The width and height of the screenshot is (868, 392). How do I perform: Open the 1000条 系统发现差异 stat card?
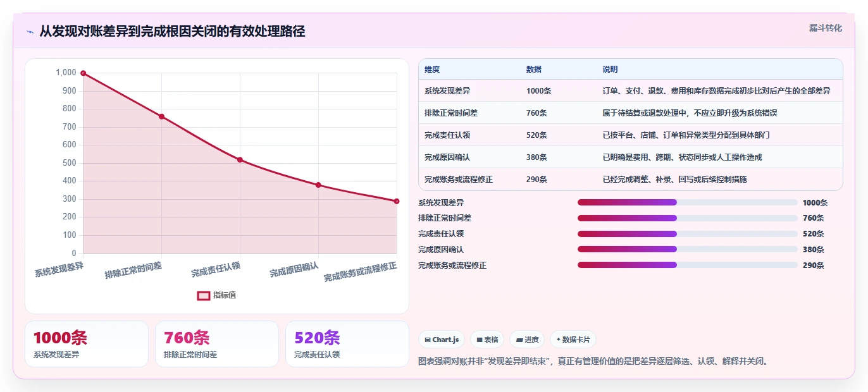point(87,344)
